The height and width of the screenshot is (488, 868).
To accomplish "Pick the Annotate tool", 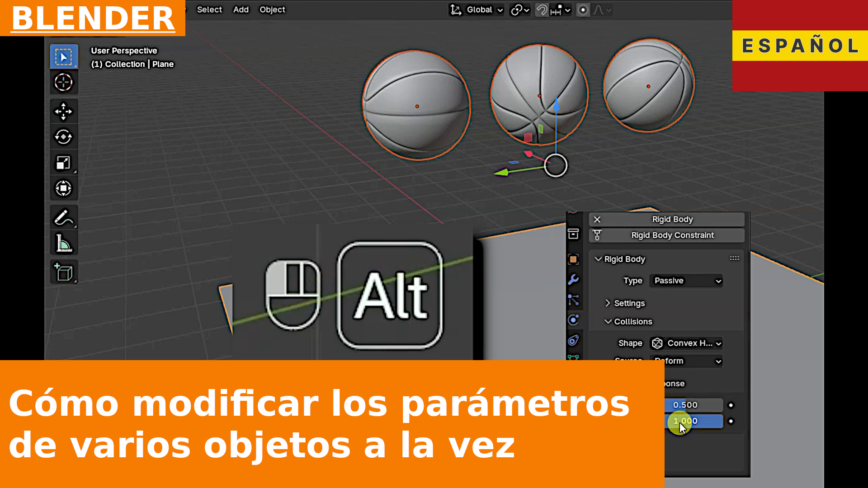I will pyautogui.click(x=64, y=217).
